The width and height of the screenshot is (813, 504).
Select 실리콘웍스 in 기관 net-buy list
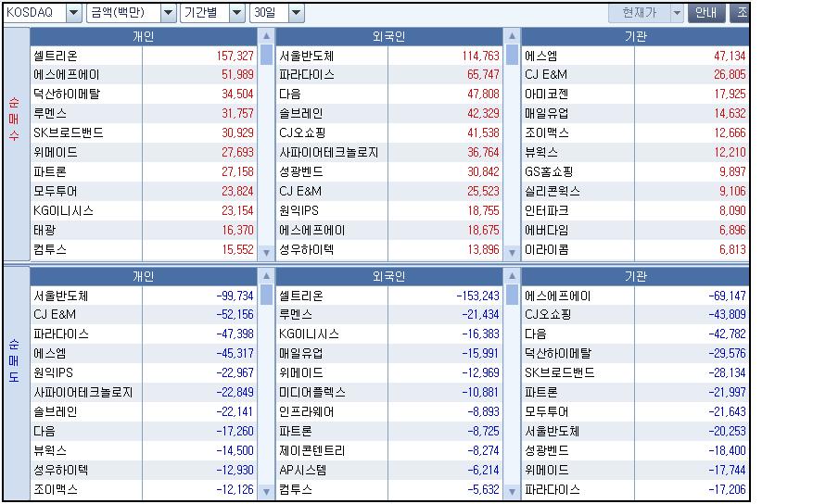point(553,191)
